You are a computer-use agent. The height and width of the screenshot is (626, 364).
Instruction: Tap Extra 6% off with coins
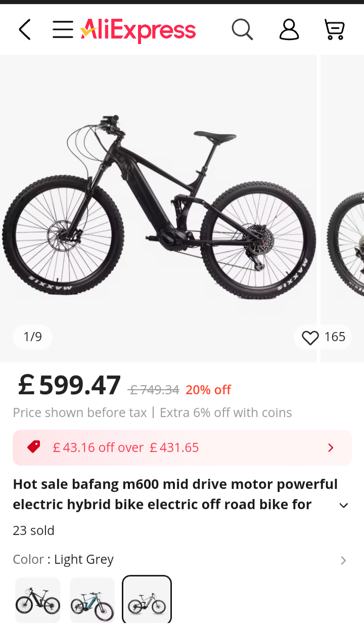pos(226,413)
